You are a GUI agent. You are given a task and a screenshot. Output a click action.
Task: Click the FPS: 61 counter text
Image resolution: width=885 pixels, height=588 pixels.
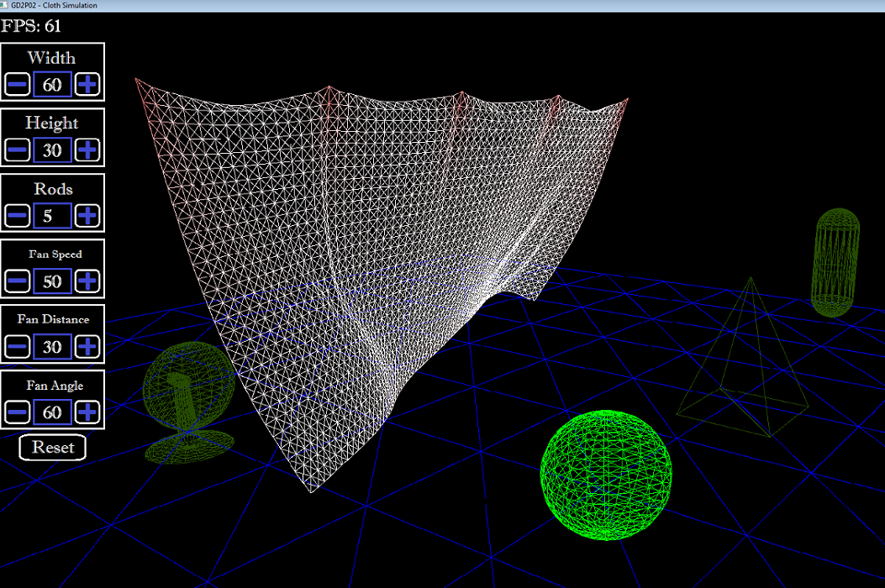coord(31,27)
